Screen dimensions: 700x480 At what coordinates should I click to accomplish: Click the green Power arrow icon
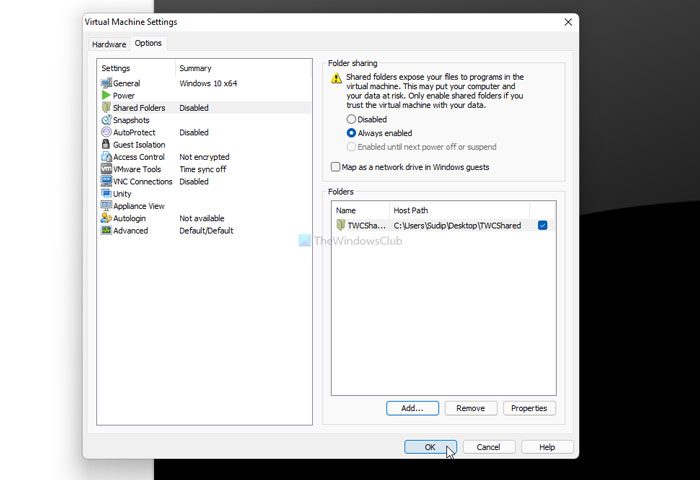(106, 95)
